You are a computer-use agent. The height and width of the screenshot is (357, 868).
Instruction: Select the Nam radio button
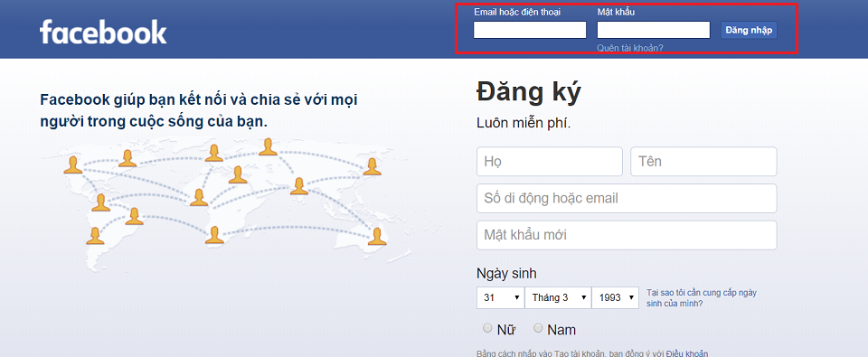[x=538, y=328]
